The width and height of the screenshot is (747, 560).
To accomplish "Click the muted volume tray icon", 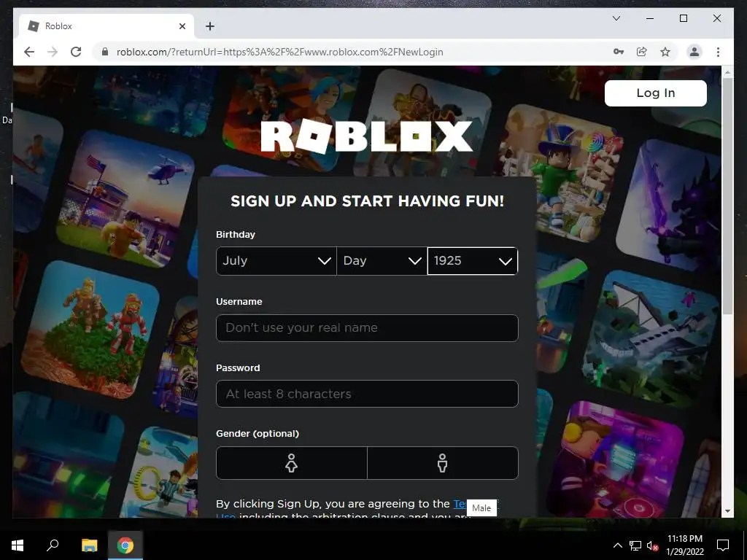I will point(652,545).
